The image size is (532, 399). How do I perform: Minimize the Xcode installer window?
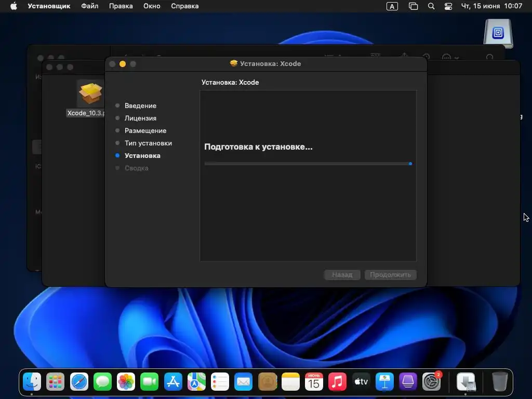coord(123,64)
